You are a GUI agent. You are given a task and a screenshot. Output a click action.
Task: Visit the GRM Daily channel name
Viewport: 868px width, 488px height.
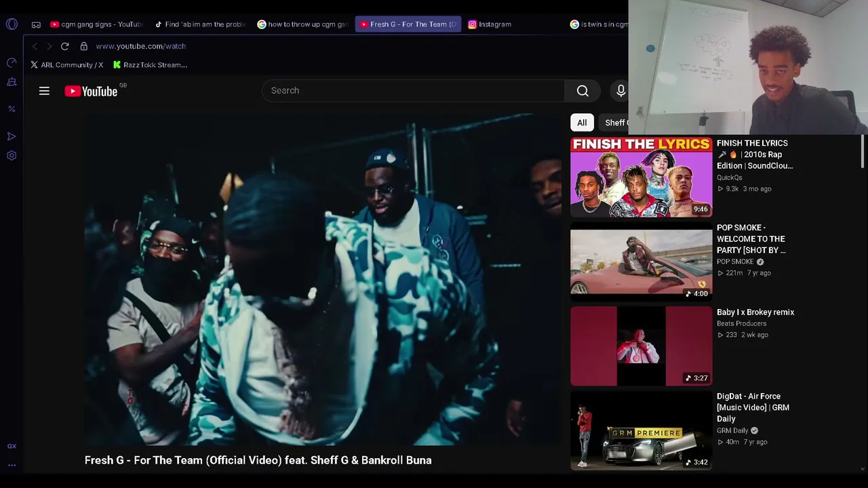[x=732, y=430]
